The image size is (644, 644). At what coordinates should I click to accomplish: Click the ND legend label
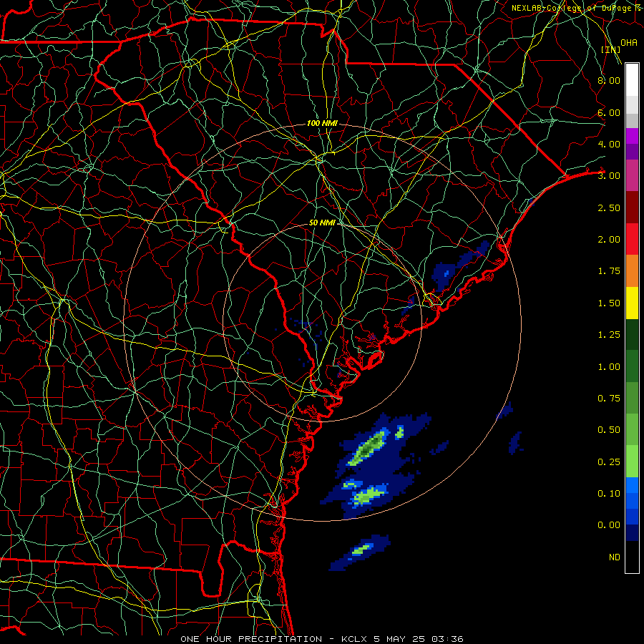pyautogui.click(x=615, y=557)
